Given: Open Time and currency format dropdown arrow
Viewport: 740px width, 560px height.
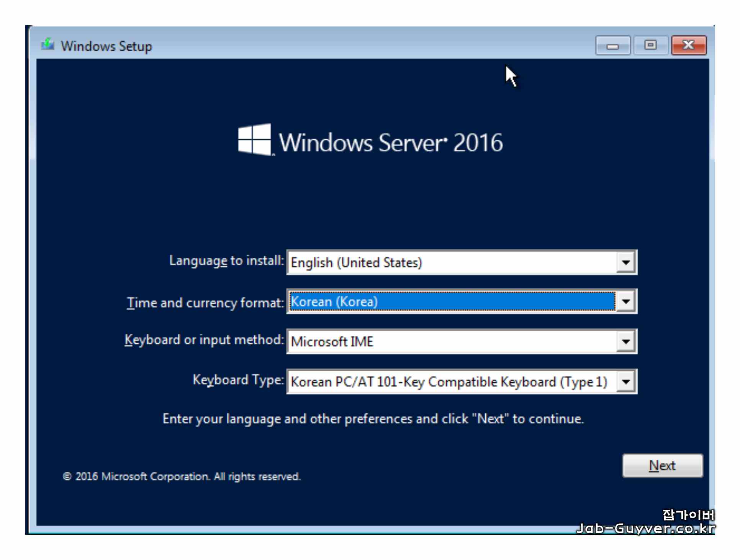Looking at the screenshot, I should [x=625, y=302].
